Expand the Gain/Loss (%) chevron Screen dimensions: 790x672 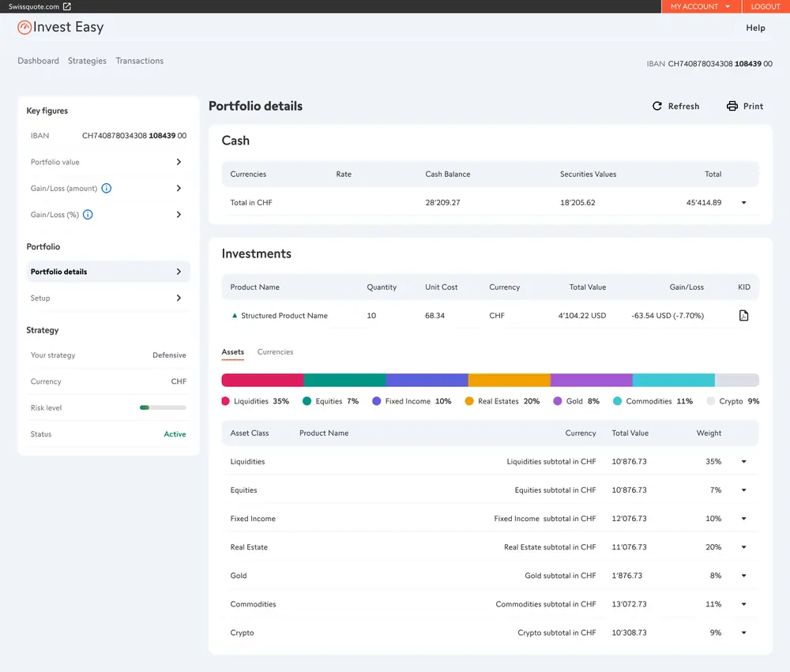(x=179, y=214)
